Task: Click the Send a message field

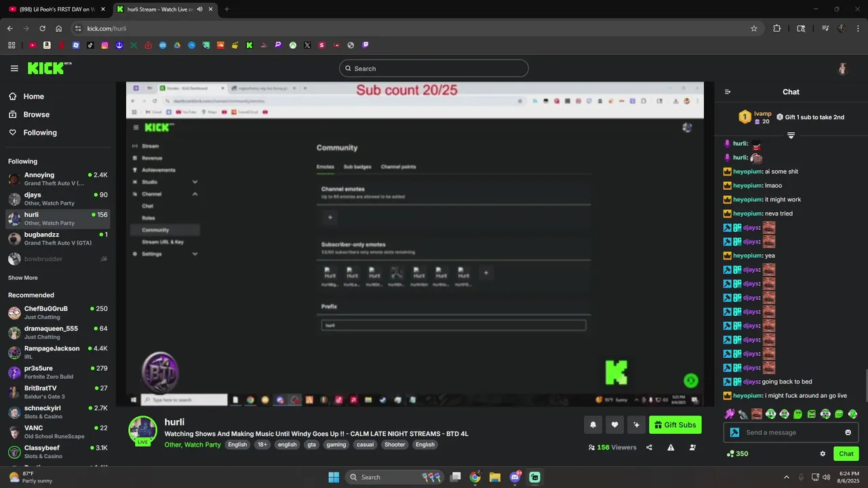Action: pyautogui.click(x=791, y=432)
